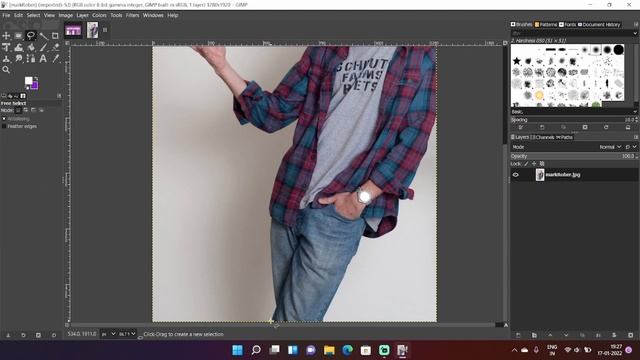Screen dimensions: 640x360
Task: Set mode to intersect with selection
Action: [41, 110]
